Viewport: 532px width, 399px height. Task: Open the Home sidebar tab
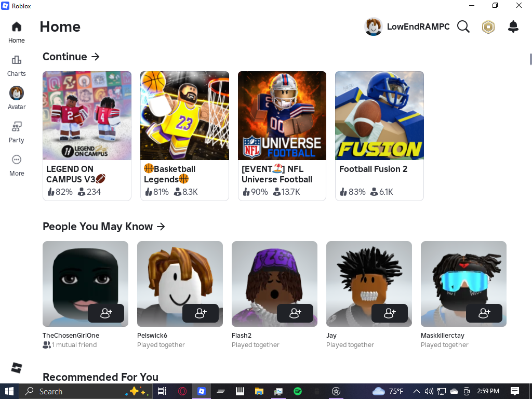click(x=16, y=33)
